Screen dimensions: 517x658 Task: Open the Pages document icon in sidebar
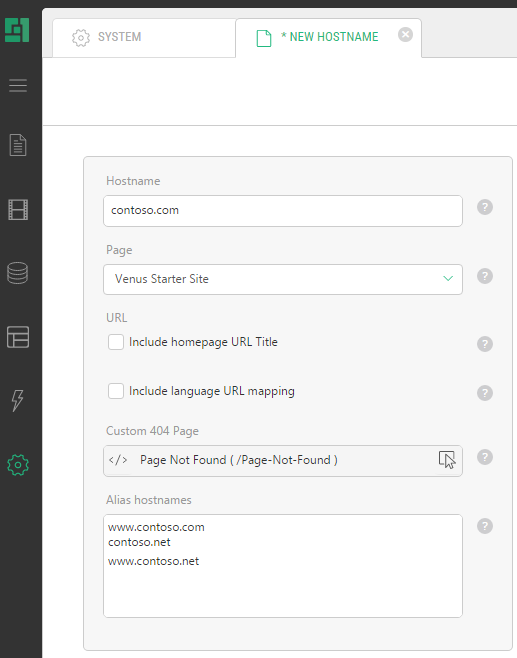pos(18,145)
